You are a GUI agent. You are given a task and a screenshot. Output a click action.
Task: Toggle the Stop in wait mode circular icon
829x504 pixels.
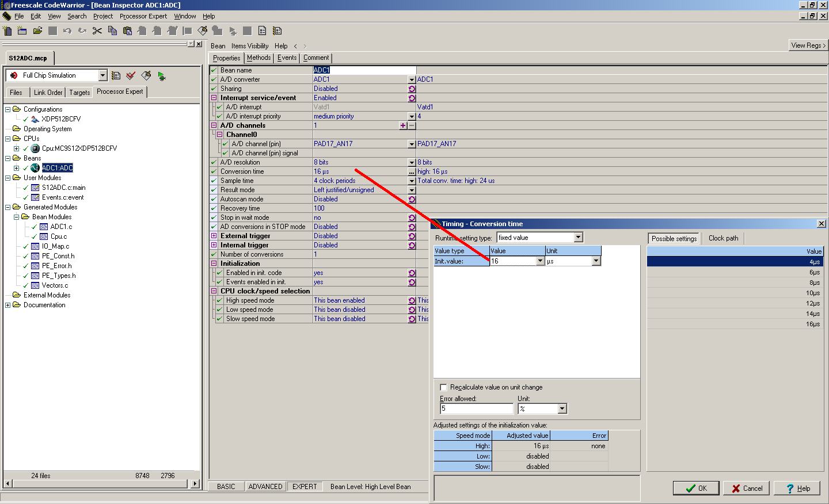point(412,217)
